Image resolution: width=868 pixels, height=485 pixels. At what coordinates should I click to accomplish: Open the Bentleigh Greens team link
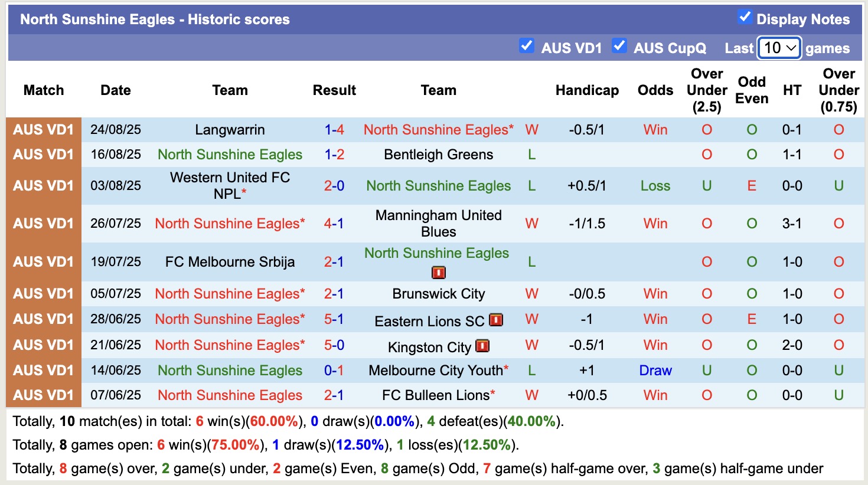tap(438, 155)
